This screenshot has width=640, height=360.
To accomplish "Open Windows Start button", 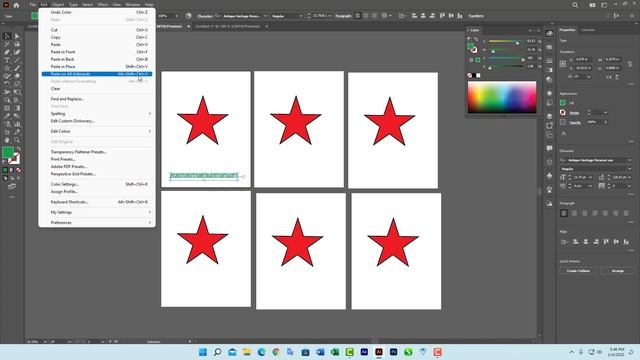I will click(202, 352).
